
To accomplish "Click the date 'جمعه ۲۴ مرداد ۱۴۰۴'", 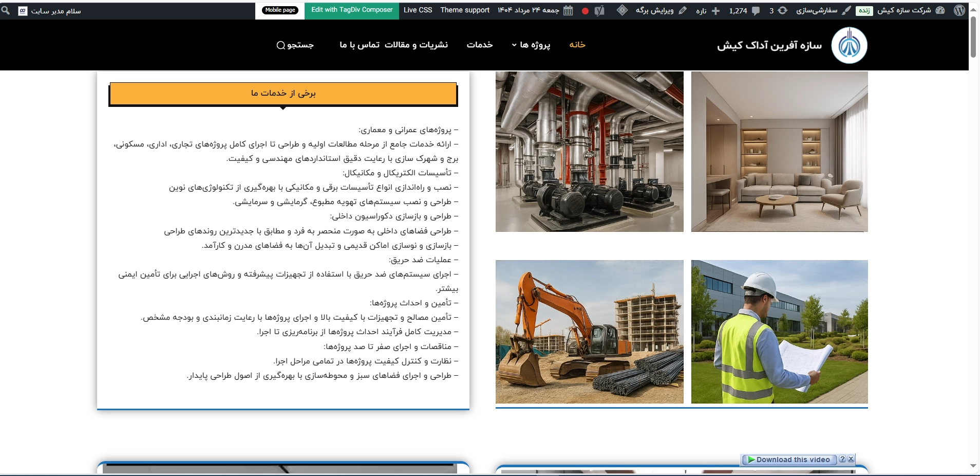I will pos(528,10).
